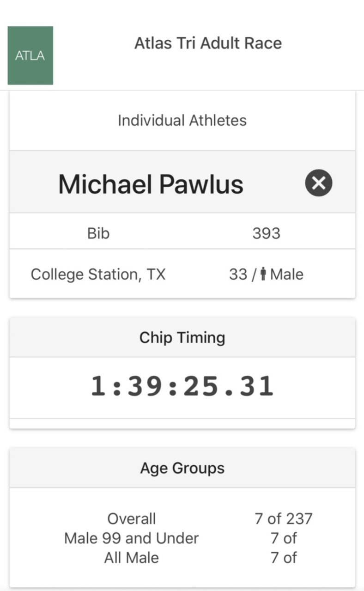Click the green ATLA logo

pos(30,55)
